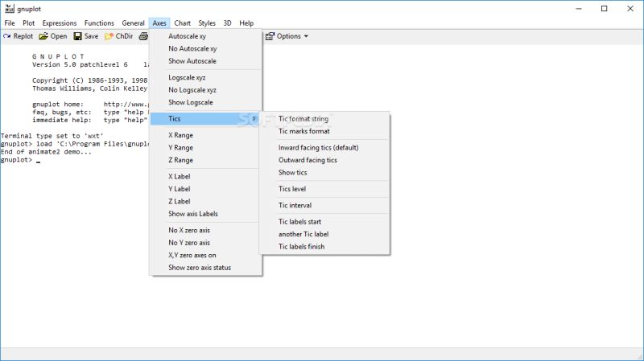Select Tic marks format

pyautogui.click(x=324, y=131)
